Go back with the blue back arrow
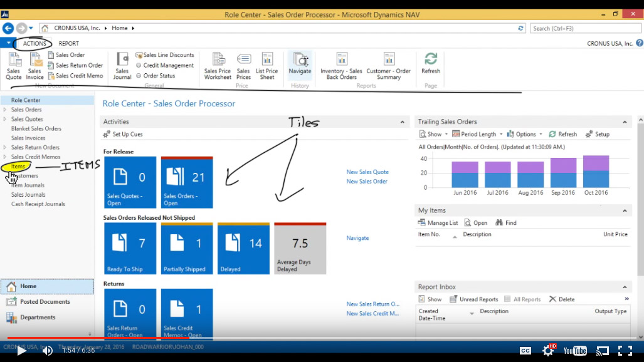 click(x=8, y=28)
